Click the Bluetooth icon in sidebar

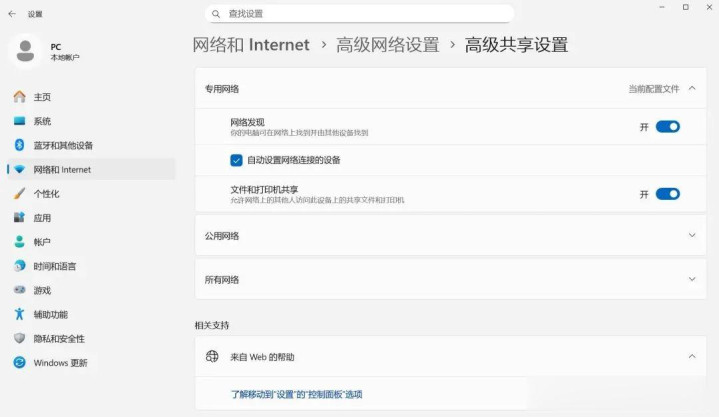coord(19,145)
